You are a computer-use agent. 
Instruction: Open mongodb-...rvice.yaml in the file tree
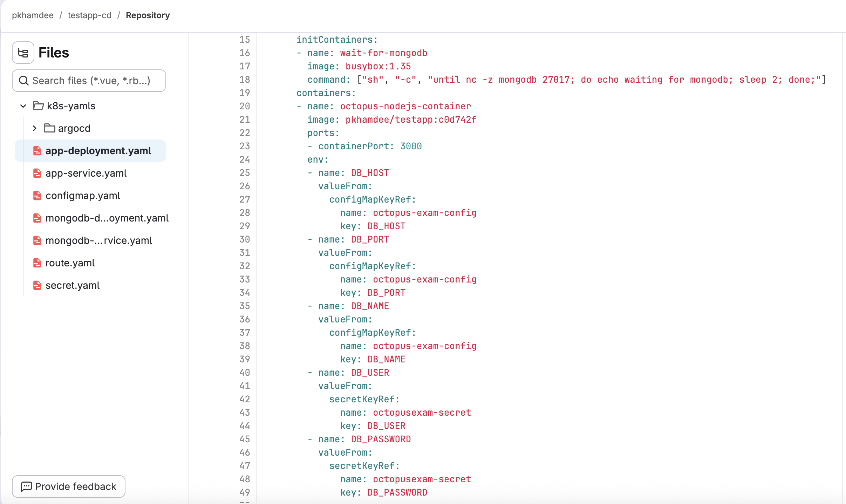tap(98, 240)
